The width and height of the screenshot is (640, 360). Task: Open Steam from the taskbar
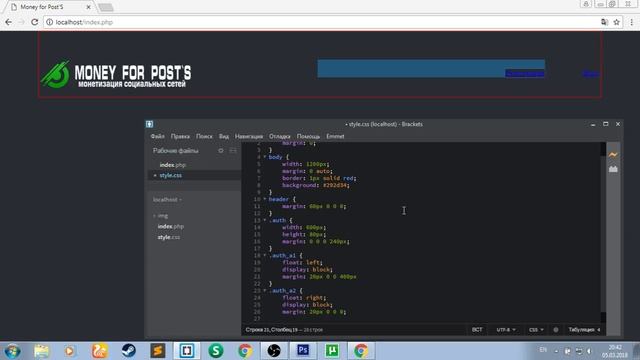click(129, 351)
